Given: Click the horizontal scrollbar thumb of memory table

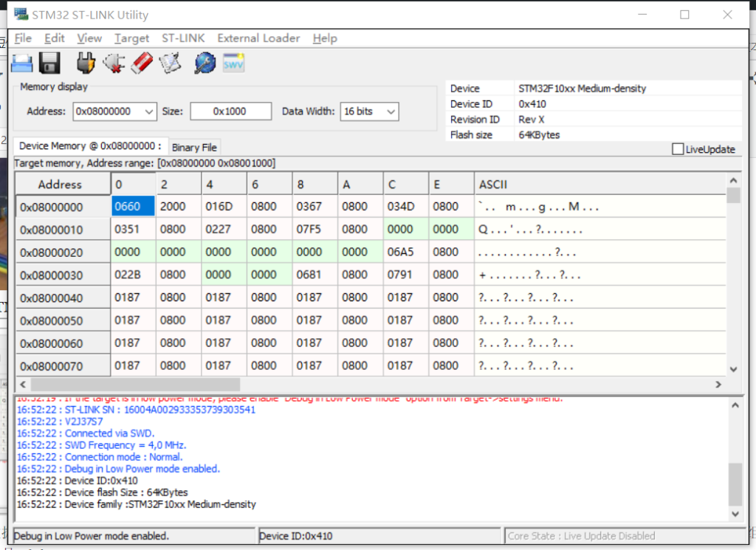Looking at the screenshot, I should tap(136, 384).
